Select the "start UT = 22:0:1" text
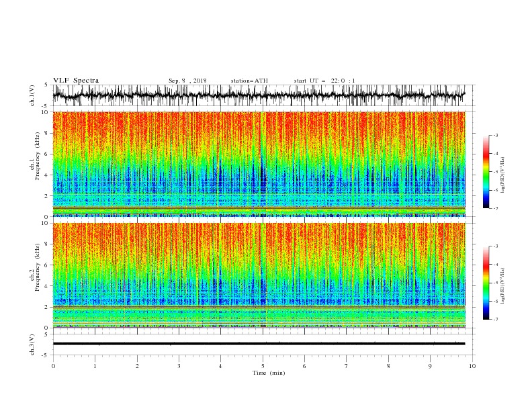 tap(324, 81)
